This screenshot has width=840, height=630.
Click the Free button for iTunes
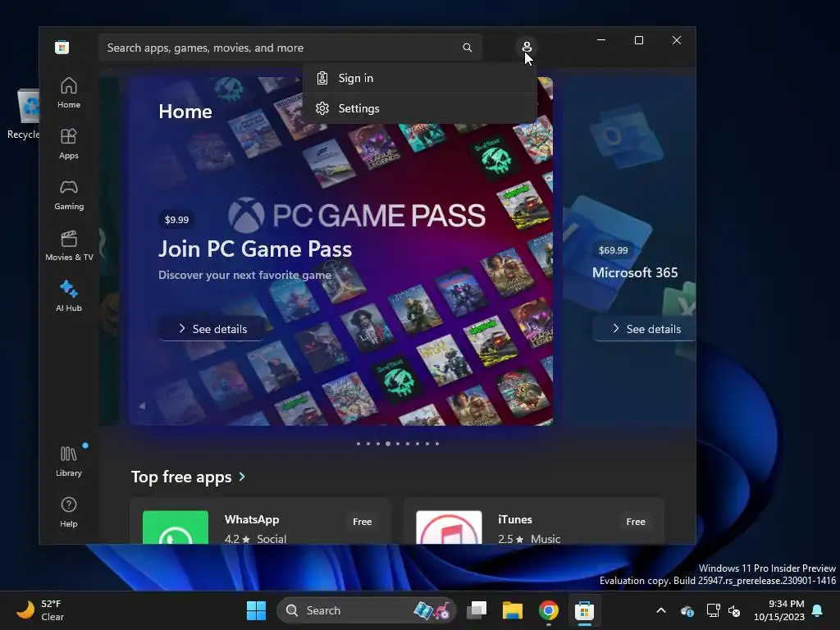[636, 521]
